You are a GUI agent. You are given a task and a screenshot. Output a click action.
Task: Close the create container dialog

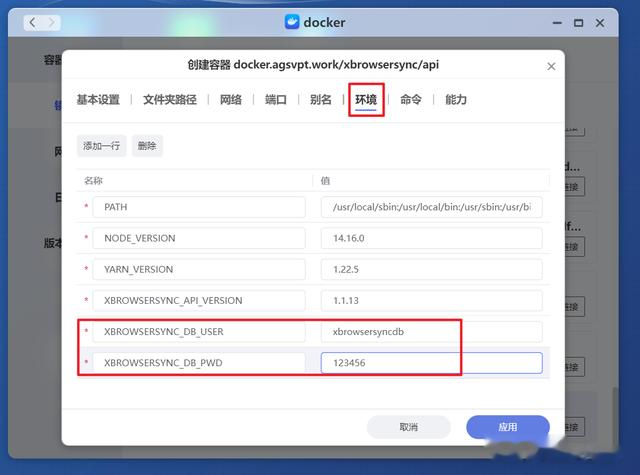[551, 66]
